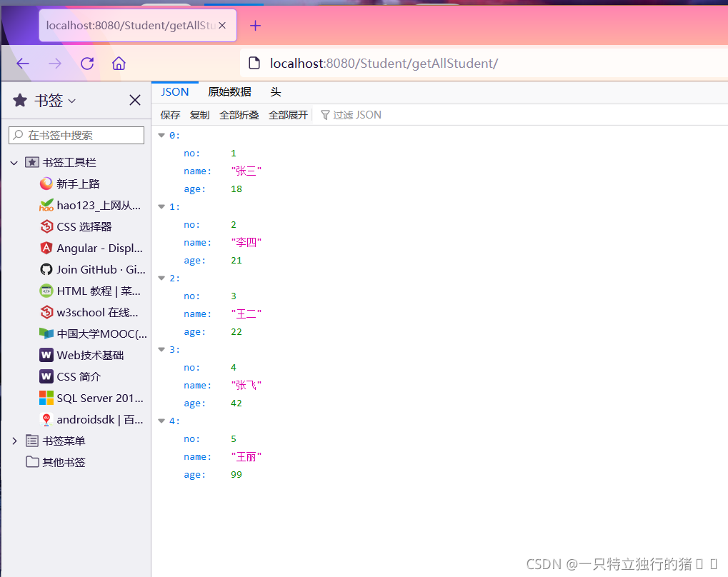This screenshot has width=728, height=577.
Task: Collapse JSON item 3
Action: tap(161, 349)
